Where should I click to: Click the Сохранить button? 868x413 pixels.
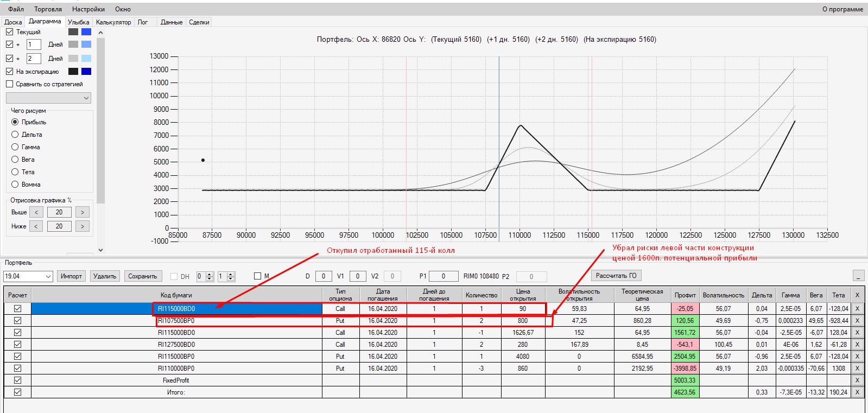click(x=142, y=276)
